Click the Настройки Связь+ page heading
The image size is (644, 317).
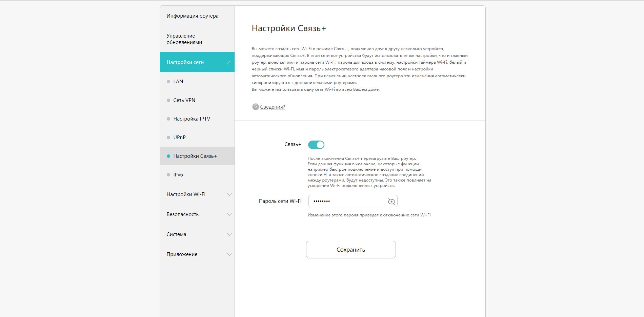click(x=289, y=28)
